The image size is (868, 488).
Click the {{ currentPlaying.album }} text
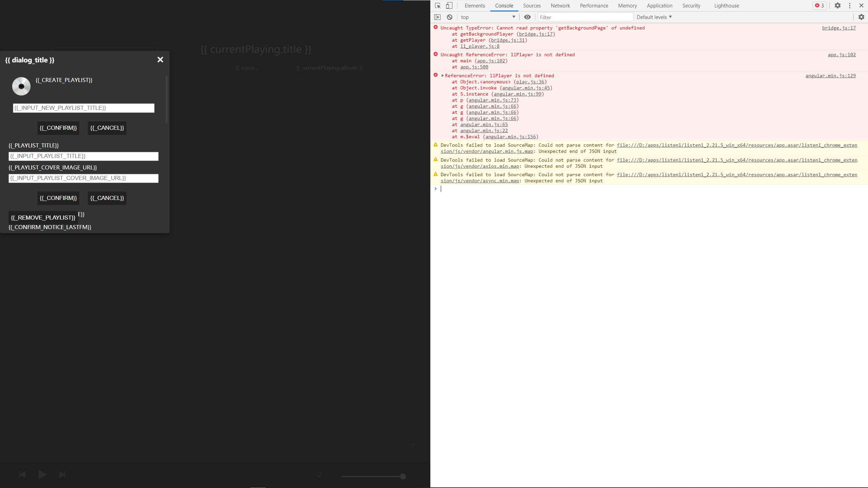click(x=330, y=68)
